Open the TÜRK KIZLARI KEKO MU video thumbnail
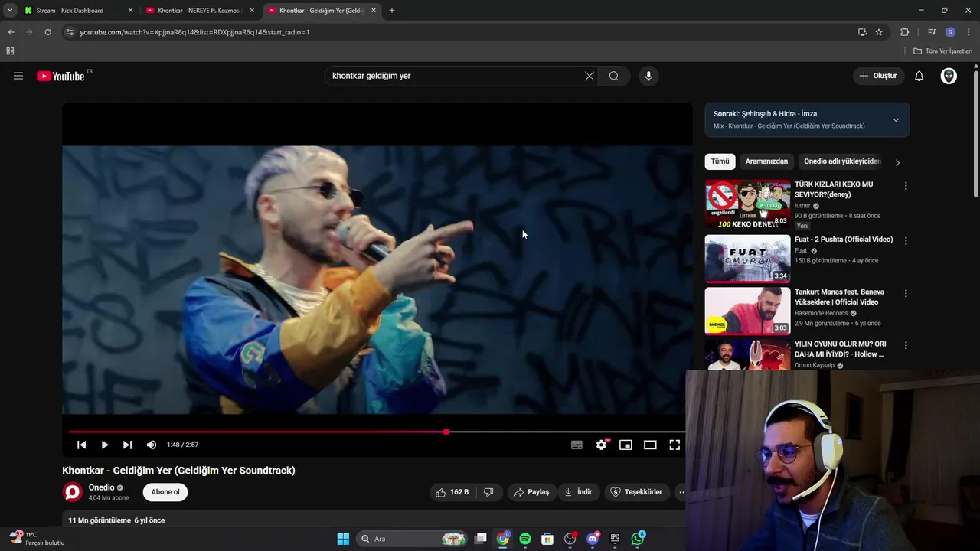This screenshot has height=551, width=980. coord(747,204)
